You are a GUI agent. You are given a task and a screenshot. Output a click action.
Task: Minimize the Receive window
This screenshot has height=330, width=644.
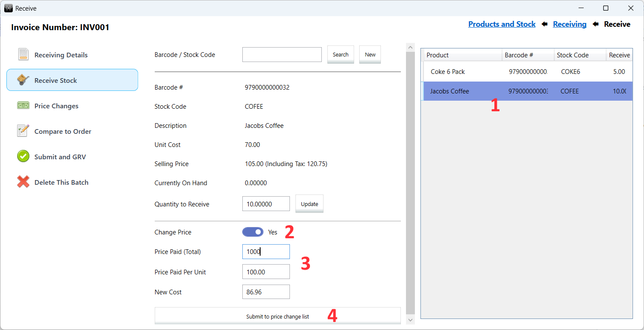[581, 8]
